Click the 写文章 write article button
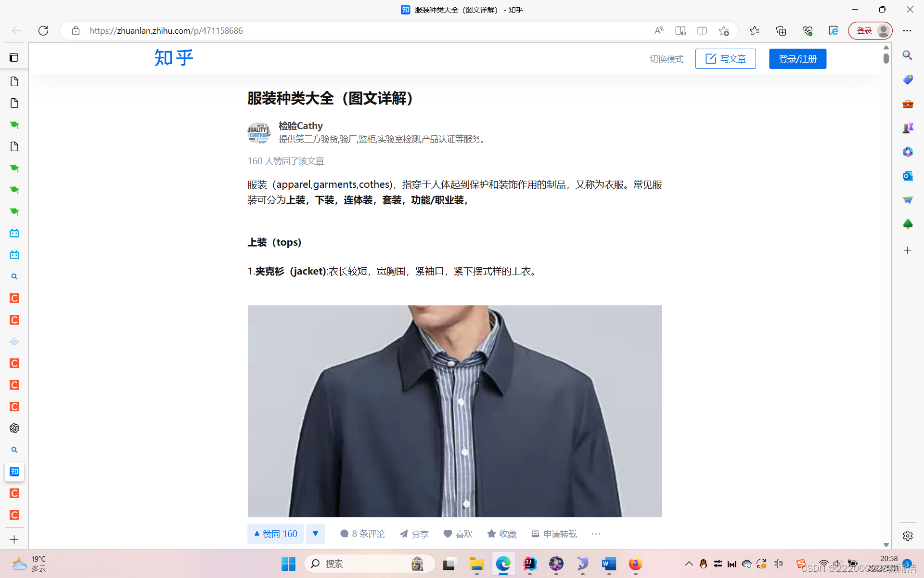 click(x=725, y=59)
